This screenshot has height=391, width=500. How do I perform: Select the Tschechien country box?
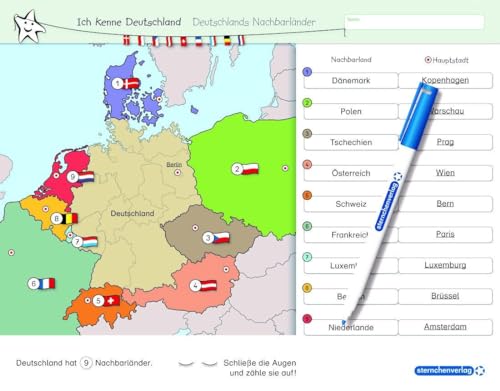click(x=351, y=142)
